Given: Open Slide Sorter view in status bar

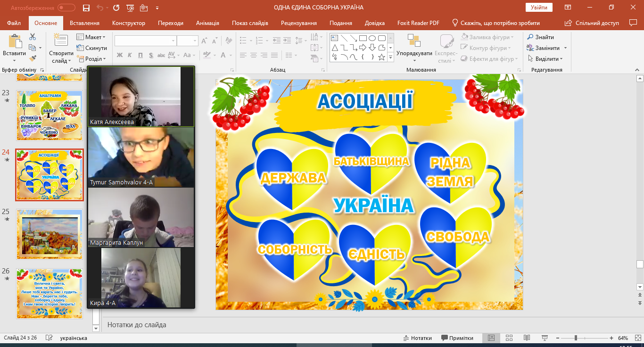Looking at the screenshot, I should click(x=509, y=338).
